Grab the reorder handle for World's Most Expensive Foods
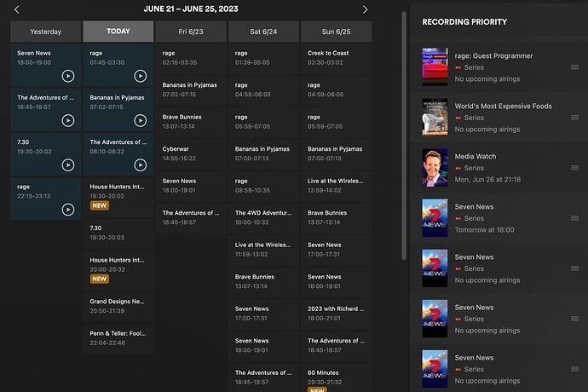 tap(574, 118)
